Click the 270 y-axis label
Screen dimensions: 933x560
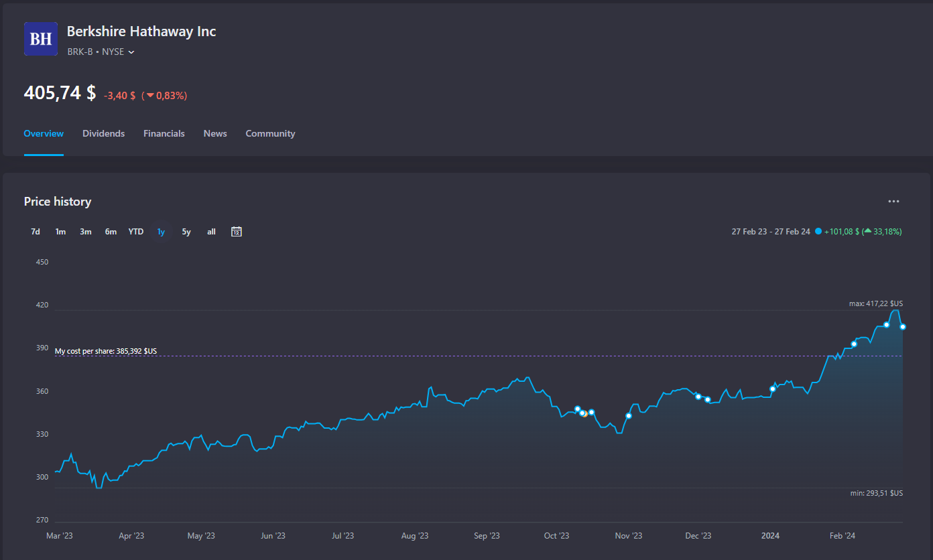42,520
